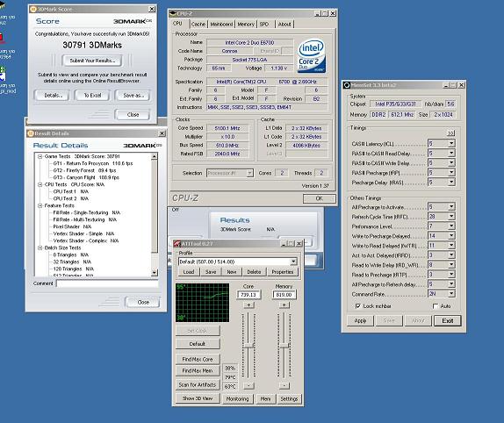Image resolution: width=504 pixels, height=423 pixels.
Task: Open the Refresh Cycle Time (tRFC) dropdown
Action: [x=451, y=216]
